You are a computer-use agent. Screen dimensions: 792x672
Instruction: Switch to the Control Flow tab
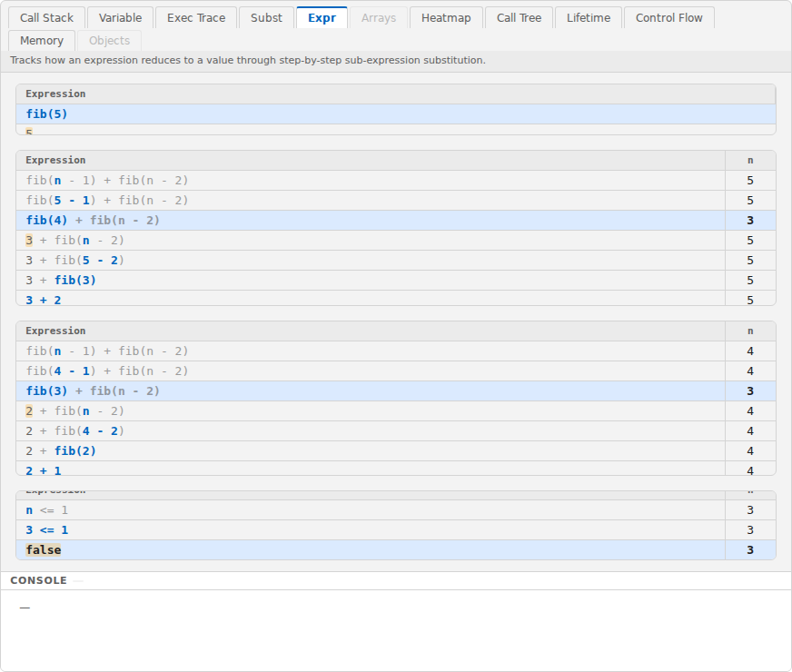[x=668, y=17]
